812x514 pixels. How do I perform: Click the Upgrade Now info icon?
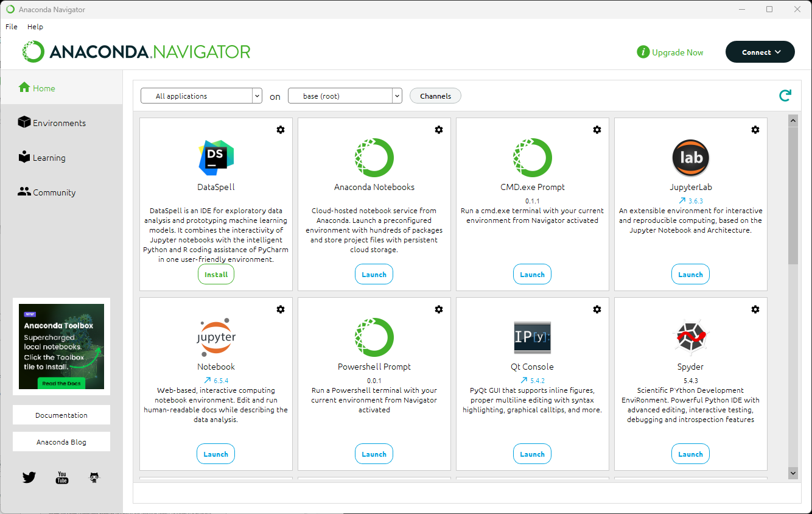[643, 52]
